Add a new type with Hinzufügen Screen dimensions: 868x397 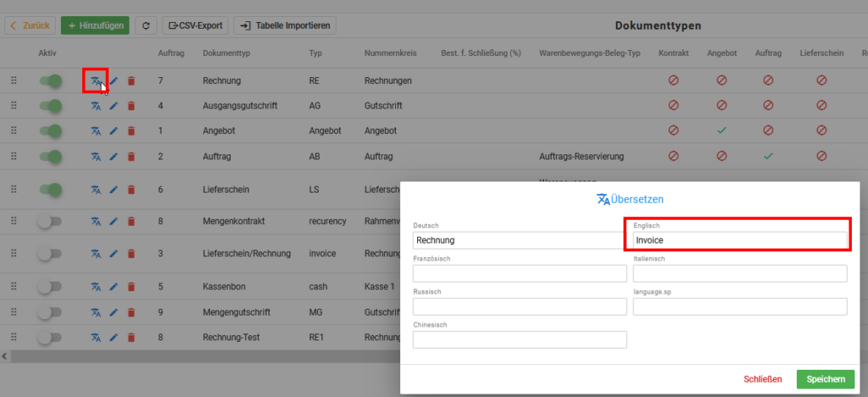pos(95,25)
